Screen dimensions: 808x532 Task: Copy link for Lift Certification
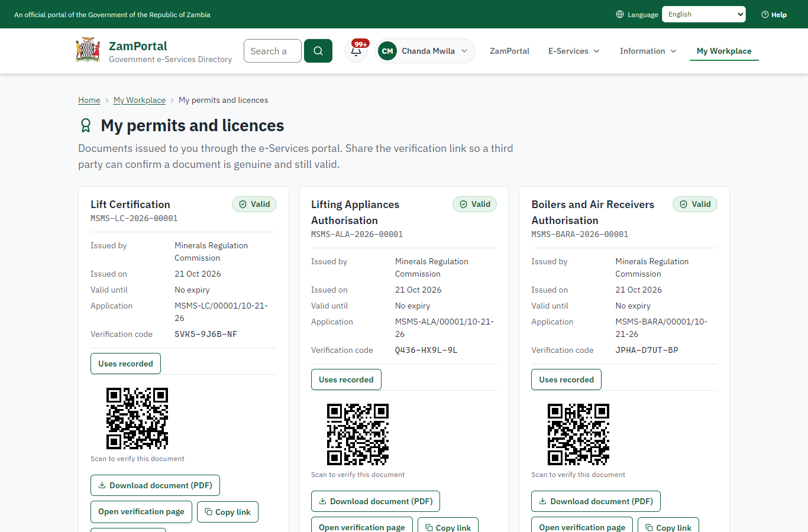pyautogui.click(x=228, y=512)
